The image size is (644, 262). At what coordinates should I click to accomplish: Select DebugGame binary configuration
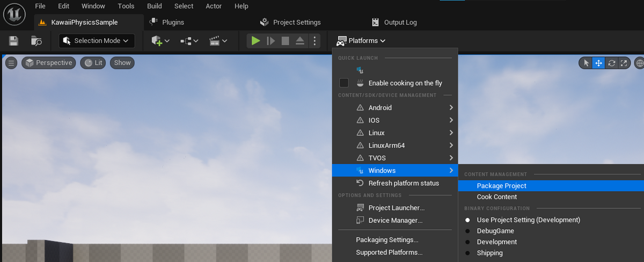pos(495,231)
